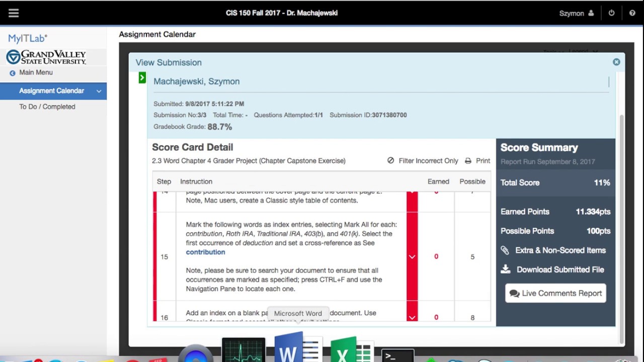Click the Score Card Detail heading
The image size is (644, 362).
pyautogui.click(x=193, y=147)
